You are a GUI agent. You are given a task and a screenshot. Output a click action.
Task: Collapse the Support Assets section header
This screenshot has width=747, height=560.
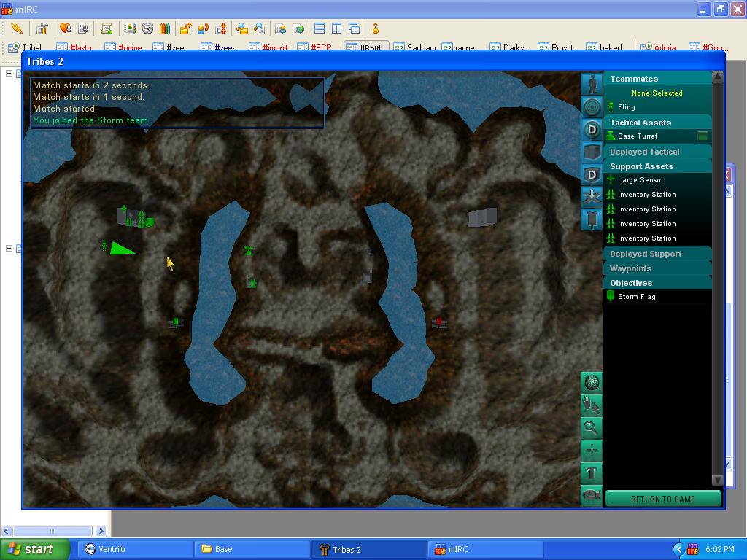point(657,166)
